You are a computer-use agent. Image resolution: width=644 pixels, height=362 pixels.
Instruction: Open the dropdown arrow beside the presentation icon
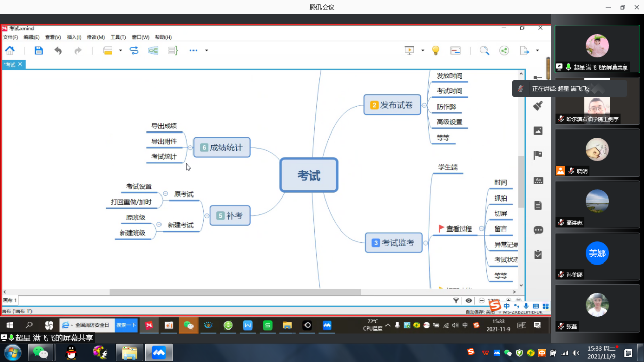423,50
